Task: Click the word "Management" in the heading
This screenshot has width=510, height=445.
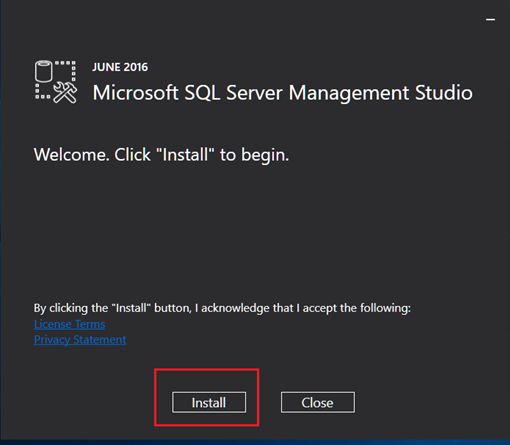Action: (x=349, y=93)
